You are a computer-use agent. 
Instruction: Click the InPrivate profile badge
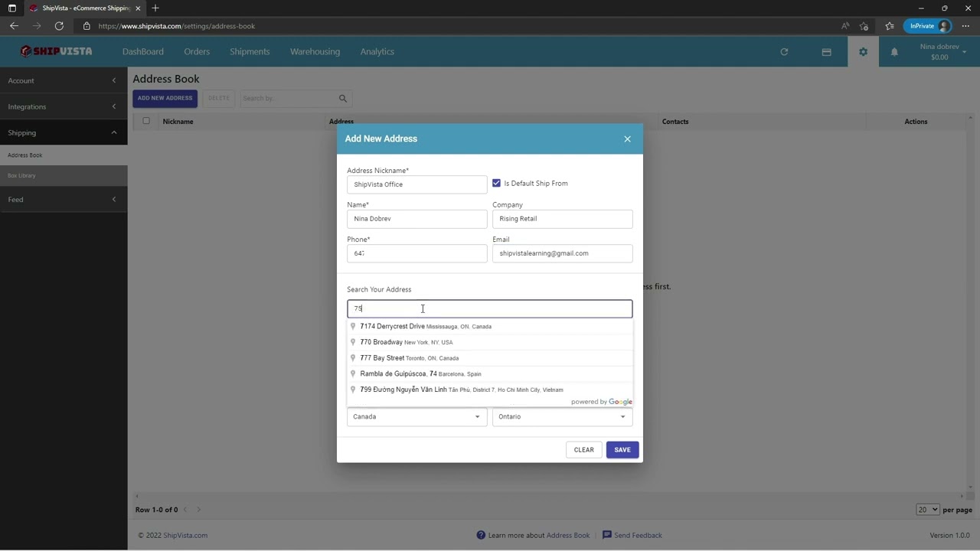(x=928, y=26)
